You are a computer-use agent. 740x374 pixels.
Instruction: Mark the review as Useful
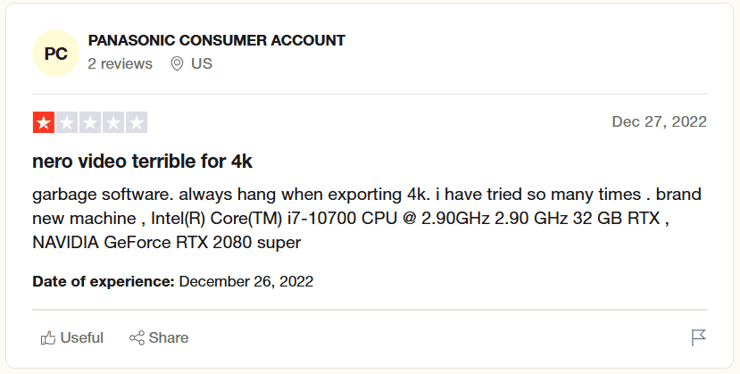[x=72, y=338]
